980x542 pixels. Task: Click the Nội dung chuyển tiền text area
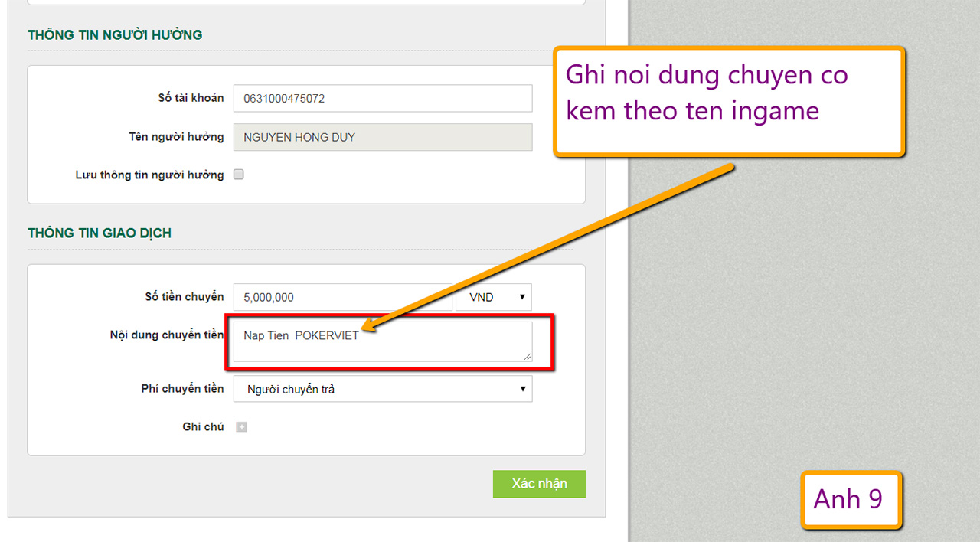(x=383, y=341)
